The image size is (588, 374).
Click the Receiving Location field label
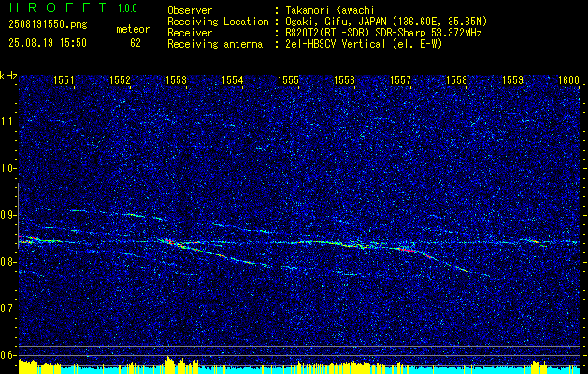coord(218,22)
